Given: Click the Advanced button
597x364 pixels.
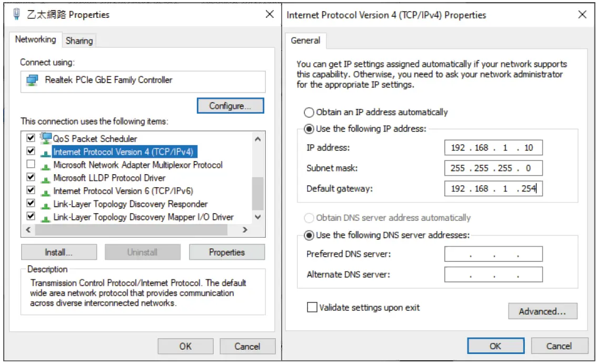Looking at the screenshot, I should point(542,311).
